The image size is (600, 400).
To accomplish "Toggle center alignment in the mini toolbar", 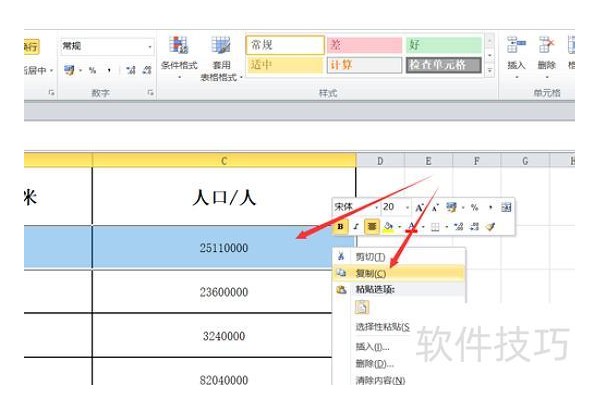I will tap(371, 227).
